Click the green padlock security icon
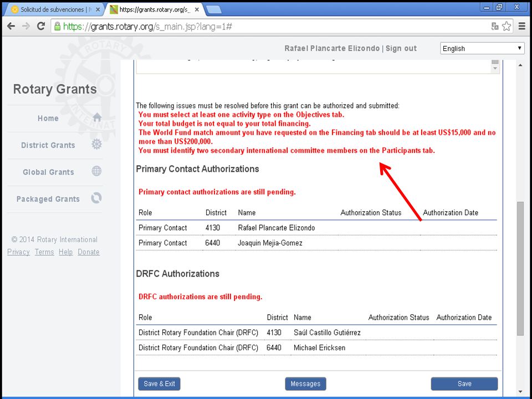The width and height of the screenshot is (532, 399). 57,27
